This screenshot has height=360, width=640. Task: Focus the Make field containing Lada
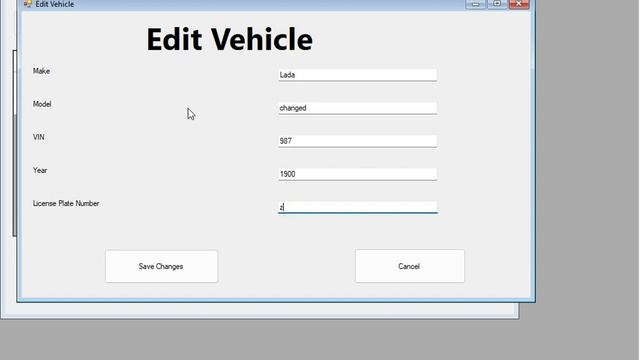coord(358,75)
